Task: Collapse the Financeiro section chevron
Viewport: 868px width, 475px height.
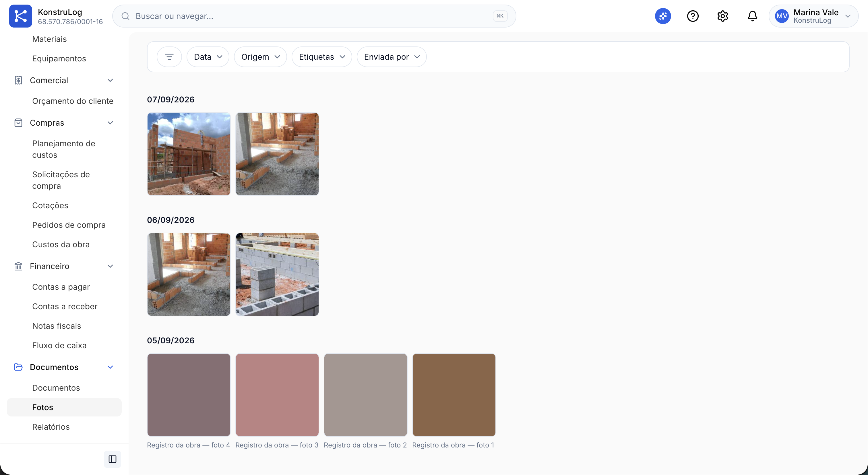Action: tap(110, 266)
